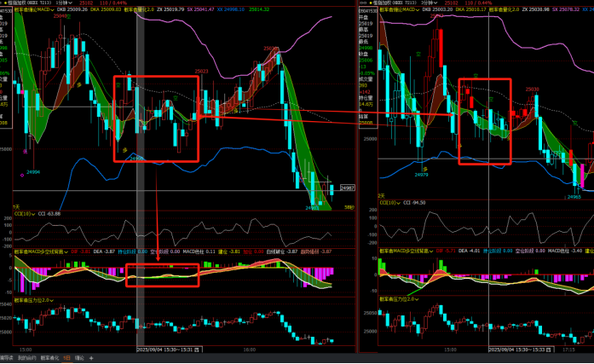Click left chart's 2025/09/04 15:30~15:31 time label
The image size is (594, 364).
tap(164, 349)
